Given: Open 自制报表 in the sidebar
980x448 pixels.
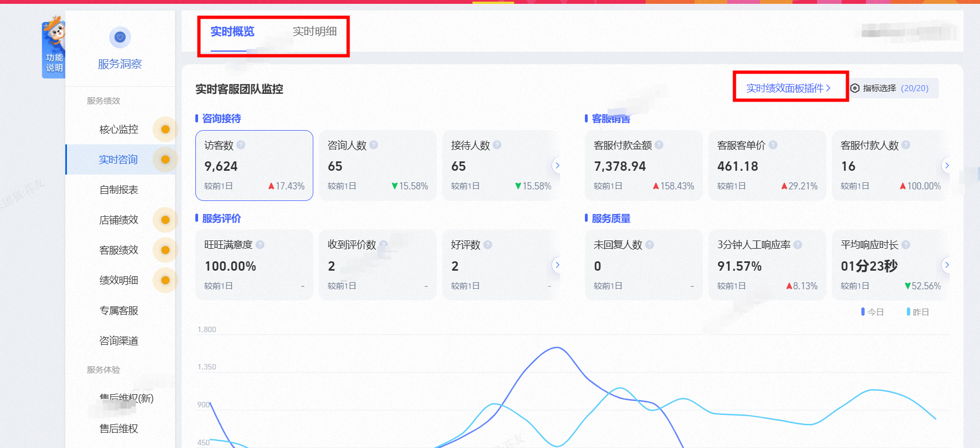Looking at the screenshot, I should [x=119, y=190].
